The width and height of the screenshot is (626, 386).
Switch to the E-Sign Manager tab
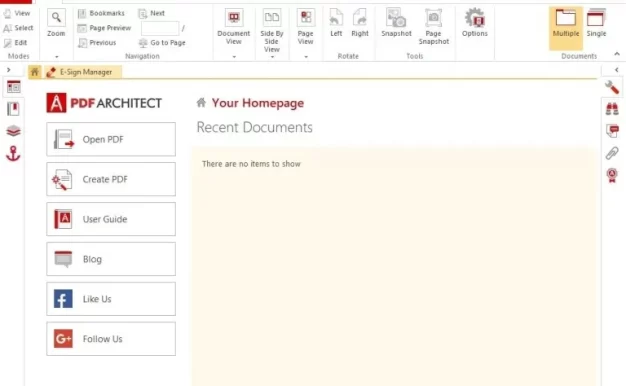click(x=83, y=72)
